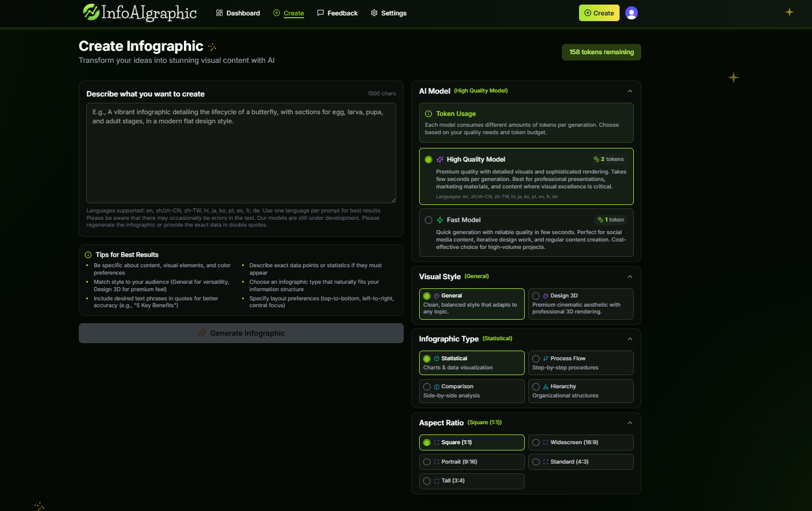Collapse the Infographic Type section

(630, 339)
